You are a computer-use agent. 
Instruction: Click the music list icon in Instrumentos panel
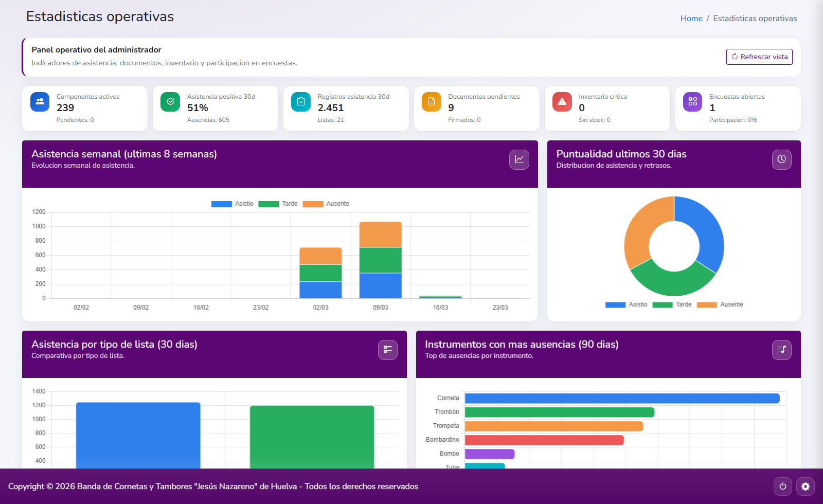(781, 350)
